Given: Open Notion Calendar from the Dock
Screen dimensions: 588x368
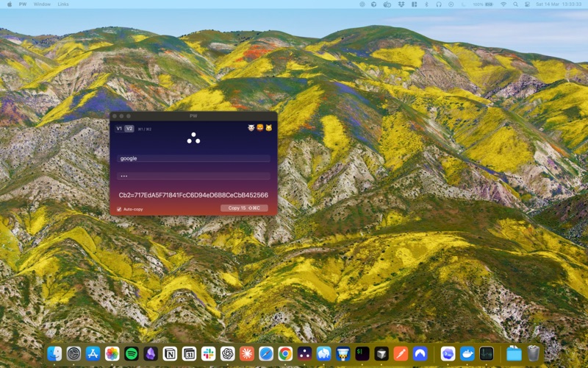Looking at the screenshot, I should pos(189,354).
